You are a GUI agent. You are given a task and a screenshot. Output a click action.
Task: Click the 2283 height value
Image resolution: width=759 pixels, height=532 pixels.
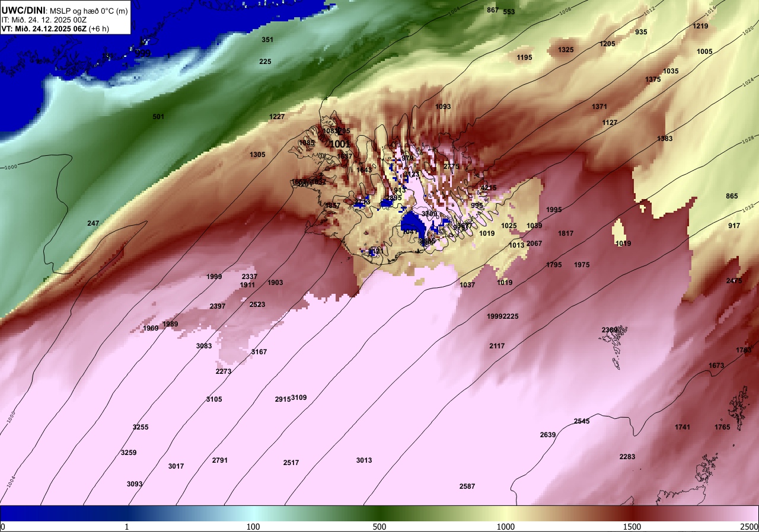click(x=627, y=457)
